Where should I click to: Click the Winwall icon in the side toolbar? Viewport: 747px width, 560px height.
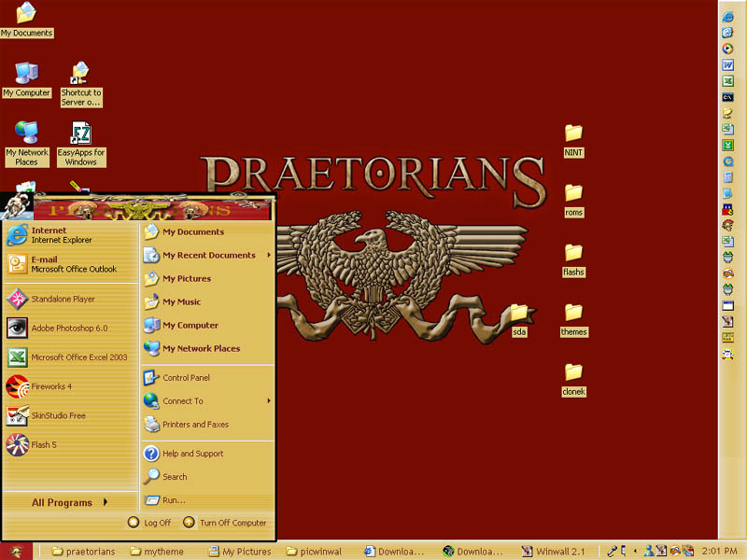(x=727, y=321)
